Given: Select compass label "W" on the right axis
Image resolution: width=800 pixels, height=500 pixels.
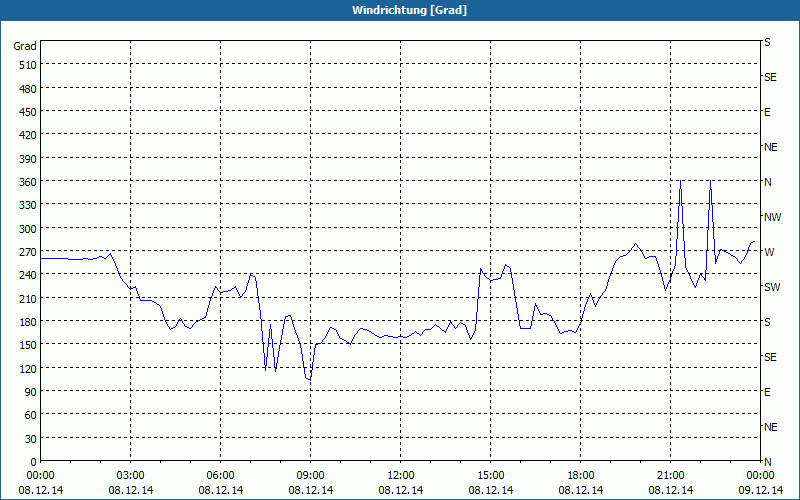Looking at the screenshot, I should 769,252.
